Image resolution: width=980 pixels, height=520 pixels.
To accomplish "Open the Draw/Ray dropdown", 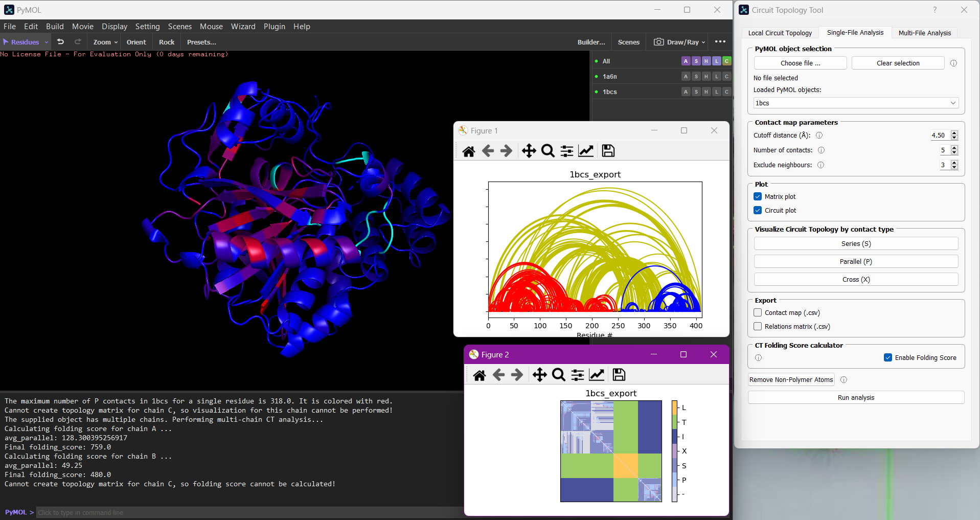I will [x=679, y=42].
